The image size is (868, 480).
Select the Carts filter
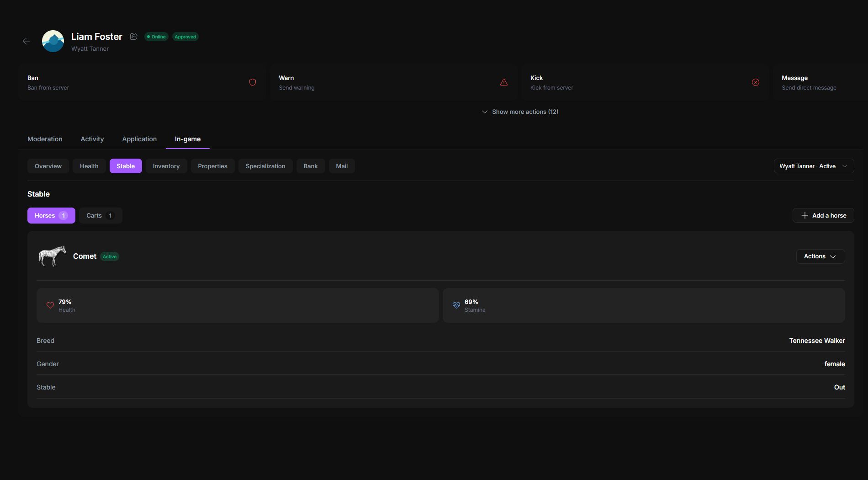point(101,215)
